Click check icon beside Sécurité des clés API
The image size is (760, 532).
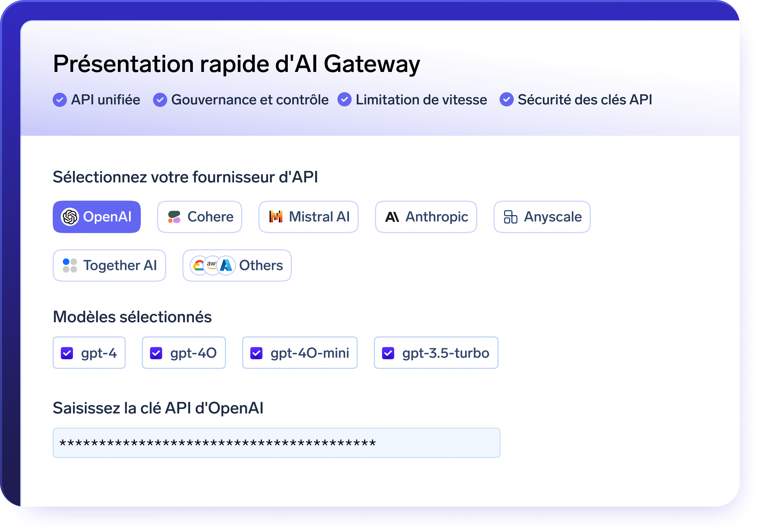coord(507,100)
